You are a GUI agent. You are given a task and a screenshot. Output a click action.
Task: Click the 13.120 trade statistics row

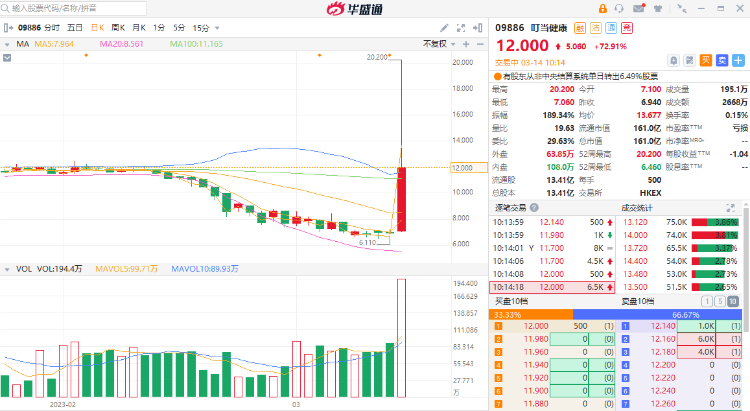click(680, 222)
